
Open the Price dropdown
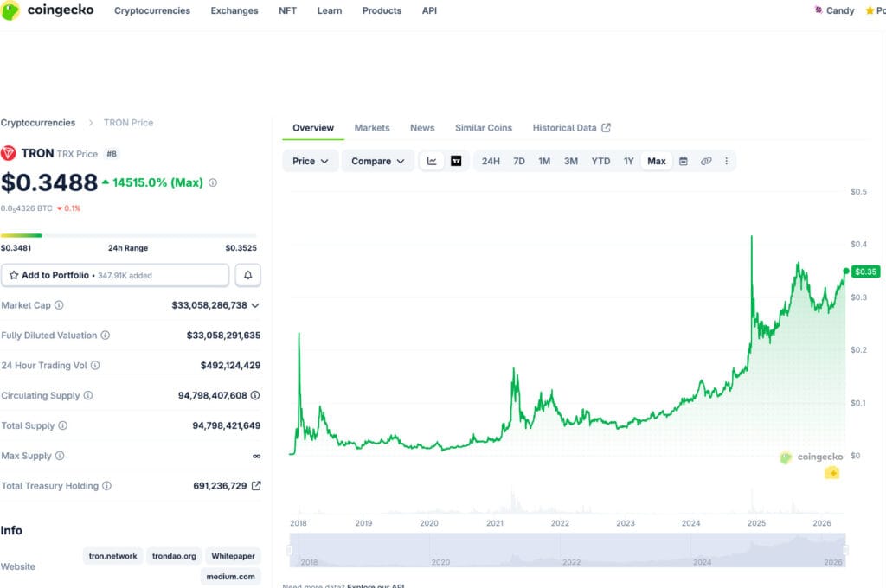point(311,161)
